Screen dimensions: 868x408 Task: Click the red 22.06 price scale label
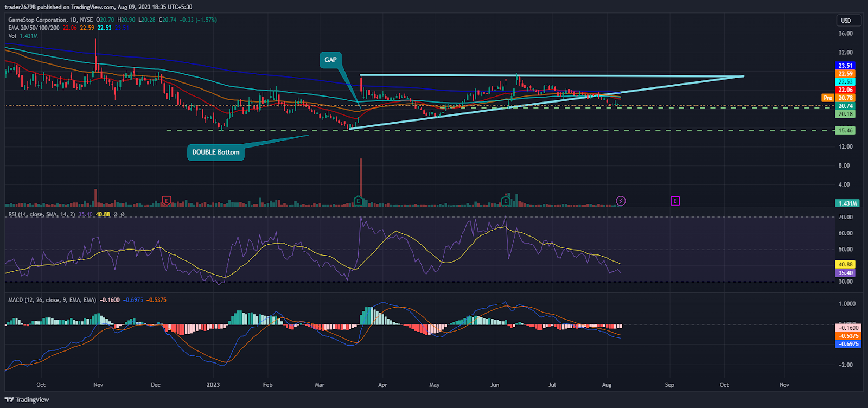coord(845,90)
